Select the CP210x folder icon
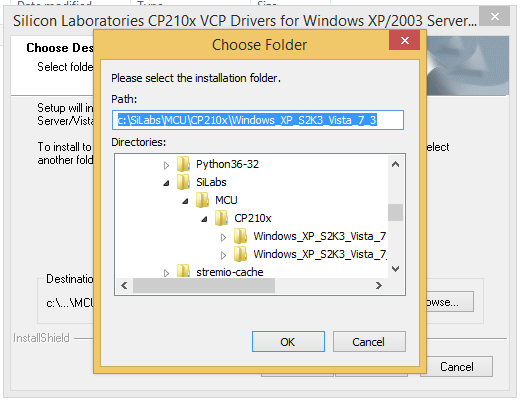The width and height of the screenshot is (524, 401). 221,218
